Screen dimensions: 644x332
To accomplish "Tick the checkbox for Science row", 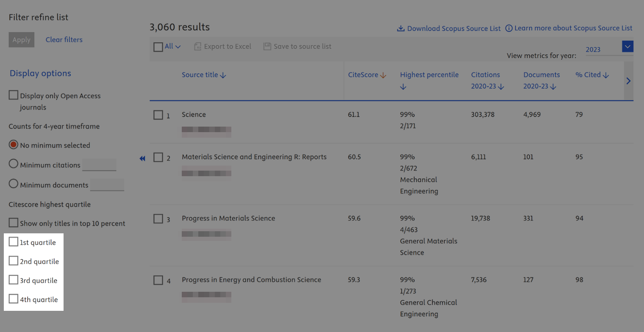I will click(158, 115).
